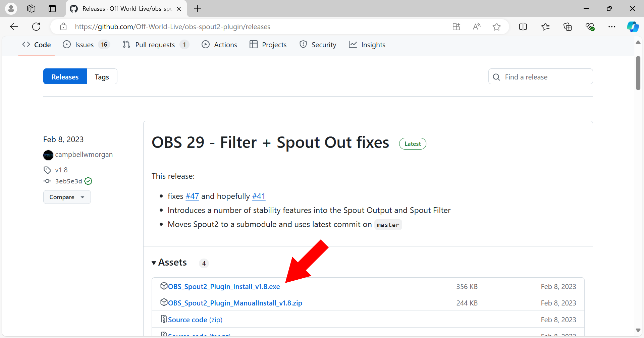The width and height of the screenshot is (644, 338).
Task: Switch to the Tags view
Action: [102, 77]
